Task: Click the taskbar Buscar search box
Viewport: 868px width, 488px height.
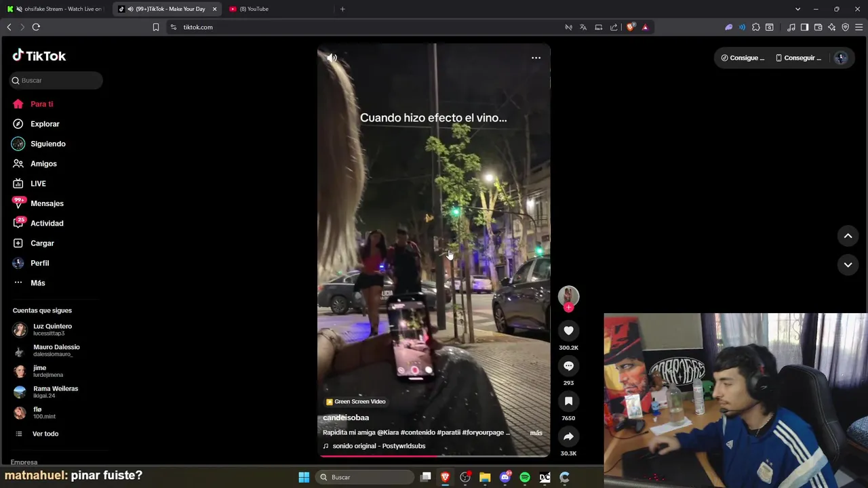Action: click(366, 477)
